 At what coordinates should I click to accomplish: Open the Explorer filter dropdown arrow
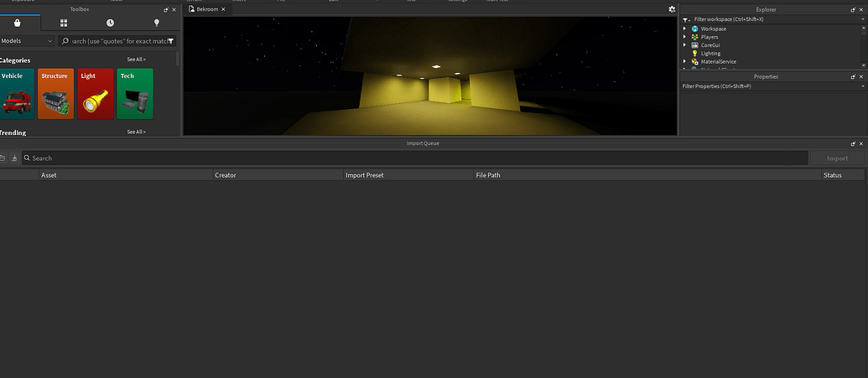[x=863, y=19]
